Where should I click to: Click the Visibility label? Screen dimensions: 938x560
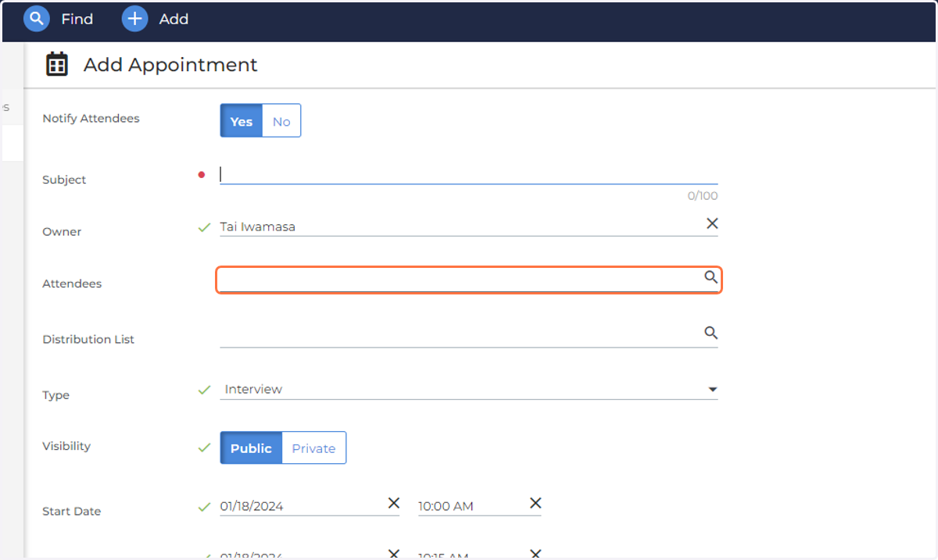pos(66,446)
